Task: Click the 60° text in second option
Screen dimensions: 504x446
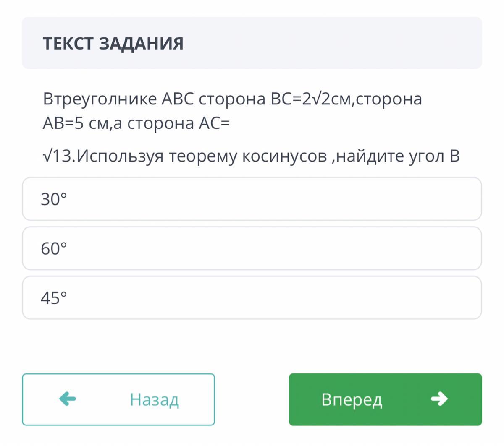Action: click(x=54, y=248)
